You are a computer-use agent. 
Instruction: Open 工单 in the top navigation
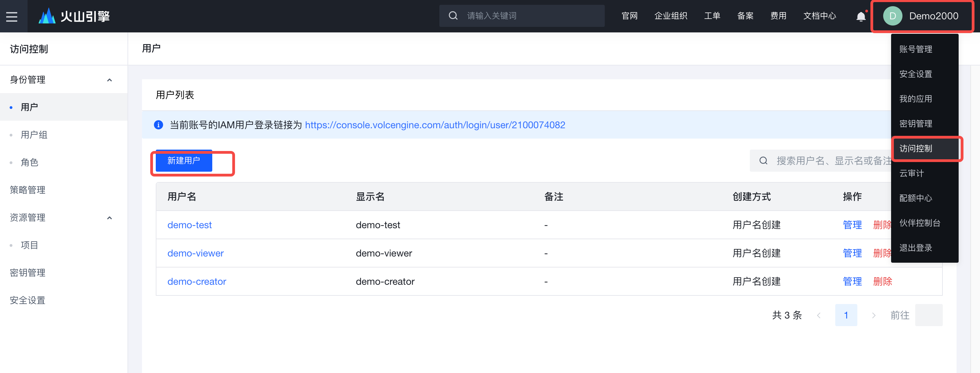click(712, 16)
